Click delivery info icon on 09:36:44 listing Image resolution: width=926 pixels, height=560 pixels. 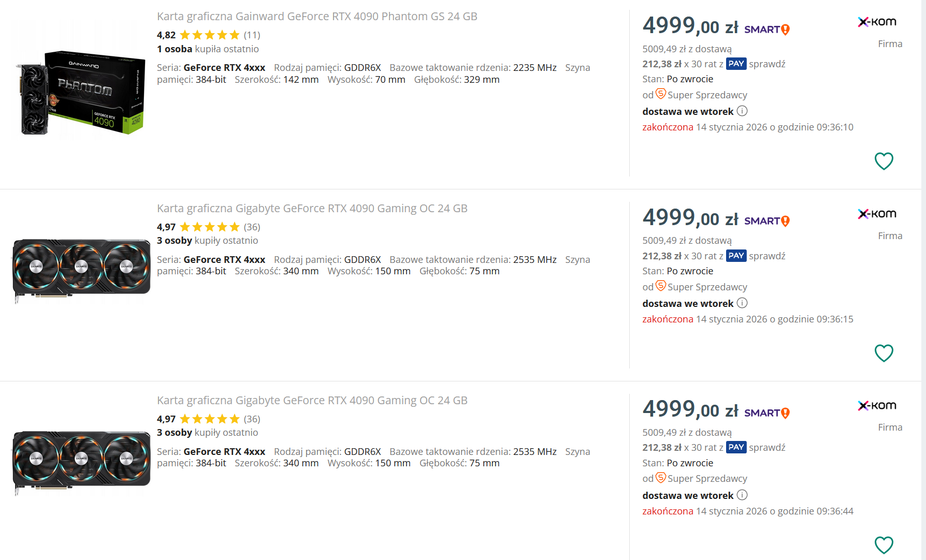click(742, 495)
